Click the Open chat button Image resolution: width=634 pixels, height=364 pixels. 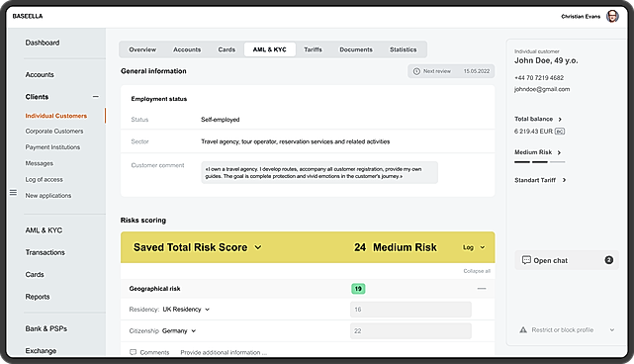(566, 260)
